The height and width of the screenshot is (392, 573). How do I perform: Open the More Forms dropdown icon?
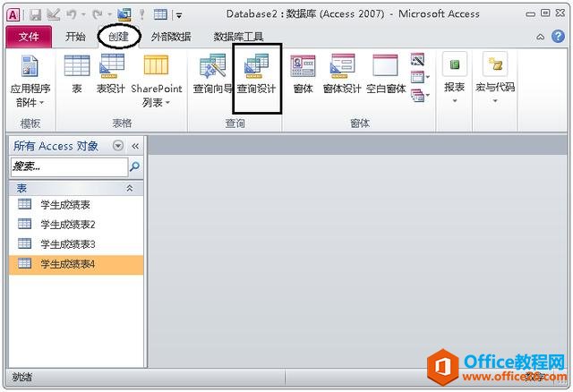(420, 96)
